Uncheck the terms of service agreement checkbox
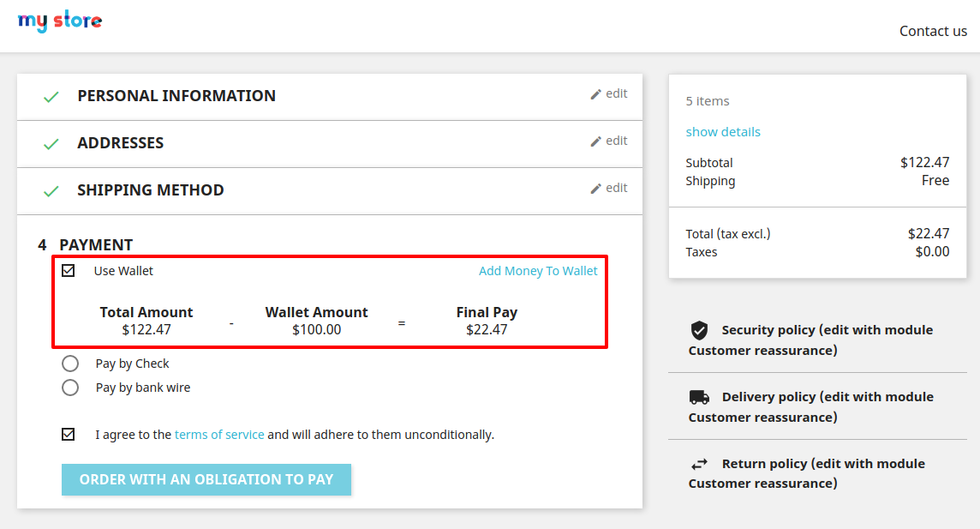 point(69,434)
